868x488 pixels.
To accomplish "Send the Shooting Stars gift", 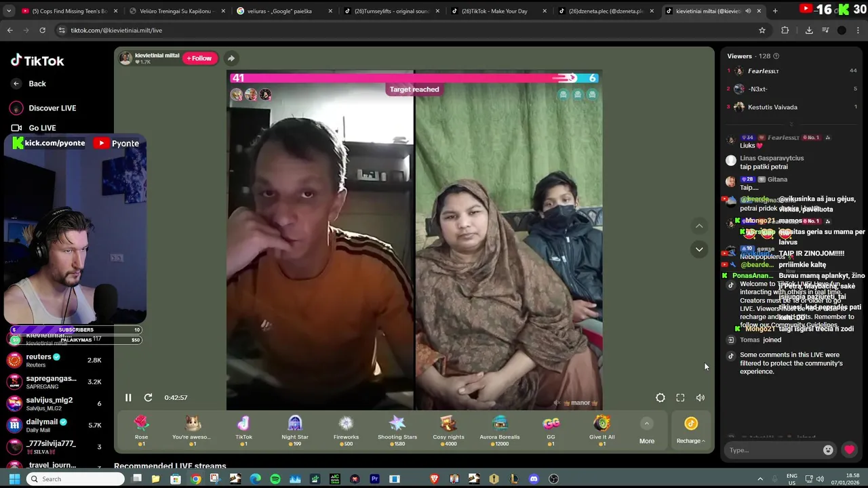I will [397, 430].
